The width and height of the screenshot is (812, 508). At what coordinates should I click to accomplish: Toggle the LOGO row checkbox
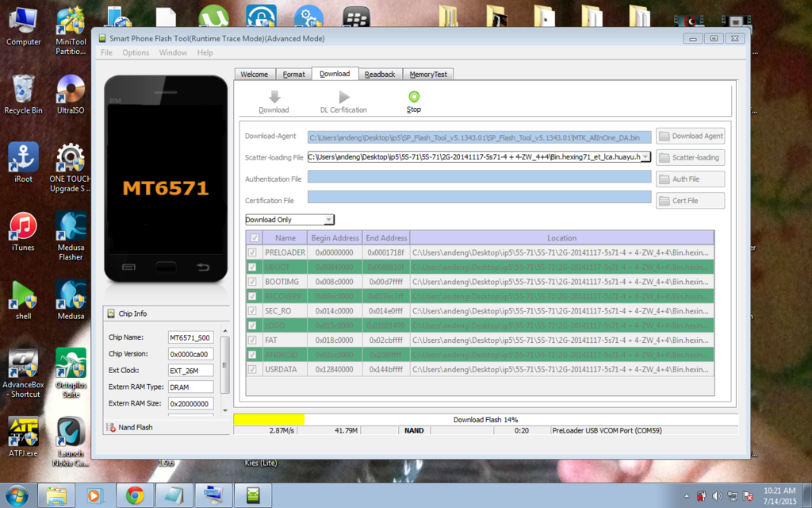(x=252, y=325)
